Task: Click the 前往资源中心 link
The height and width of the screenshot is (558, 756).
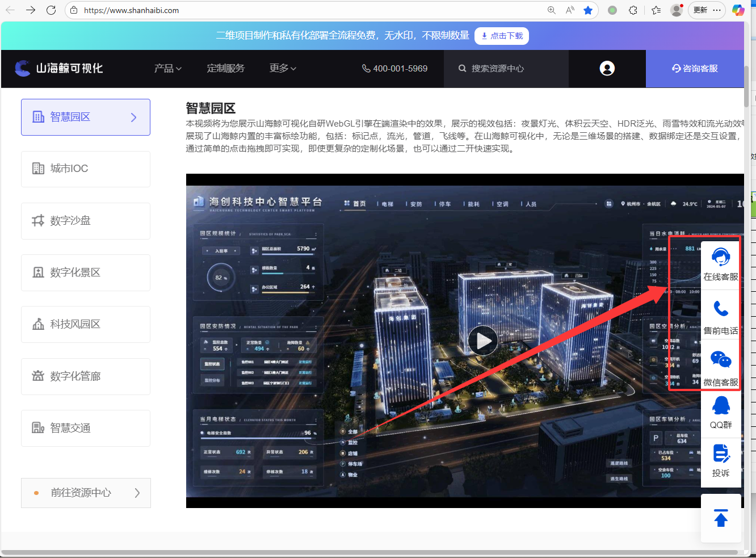Action: (86, 493)
